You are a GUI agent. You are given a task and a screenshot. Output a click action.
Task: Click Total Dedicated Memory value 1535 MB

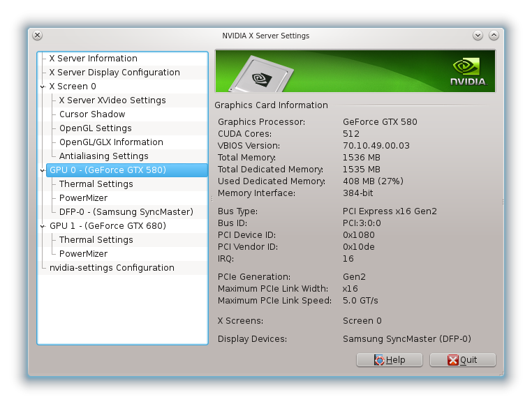pyautogui.click(x=362, y=170)
